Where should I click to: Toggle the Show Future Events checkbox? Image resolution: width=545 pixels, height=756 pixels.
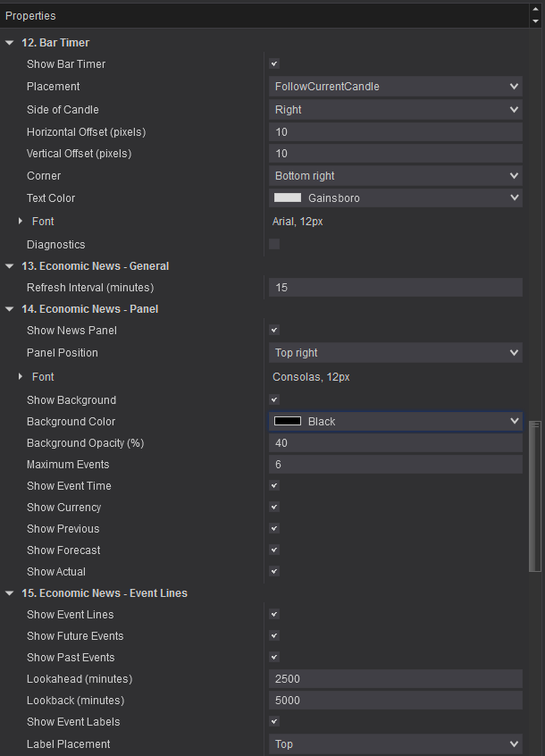pyautogui.click(x=274, y=636)
